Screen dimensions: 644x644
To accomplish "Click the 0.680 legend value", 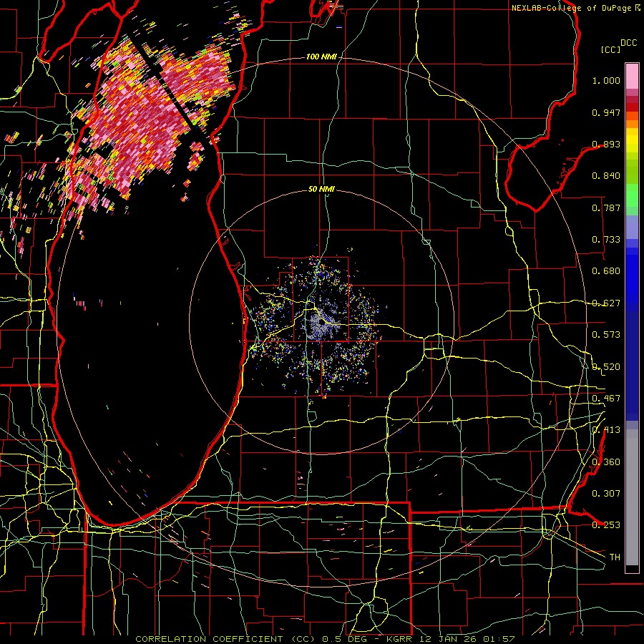I will click(x=606, y=271).
